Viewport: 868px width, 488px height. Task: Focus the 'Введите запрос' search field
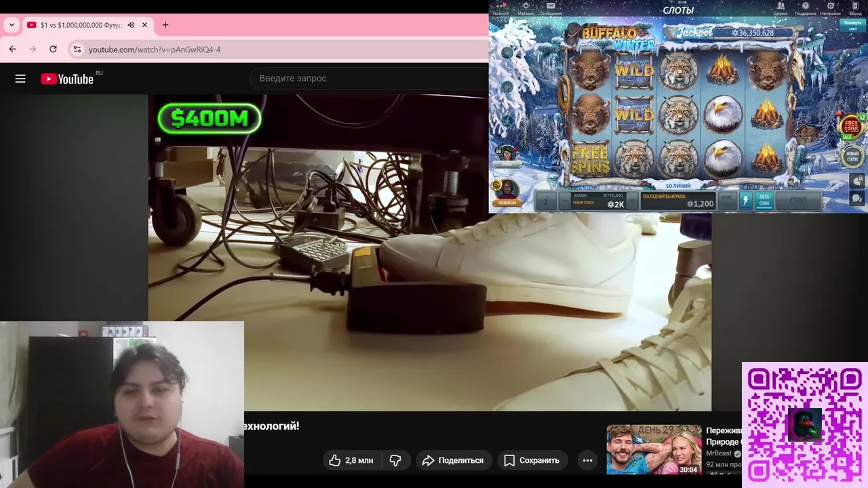coord(370,79)
